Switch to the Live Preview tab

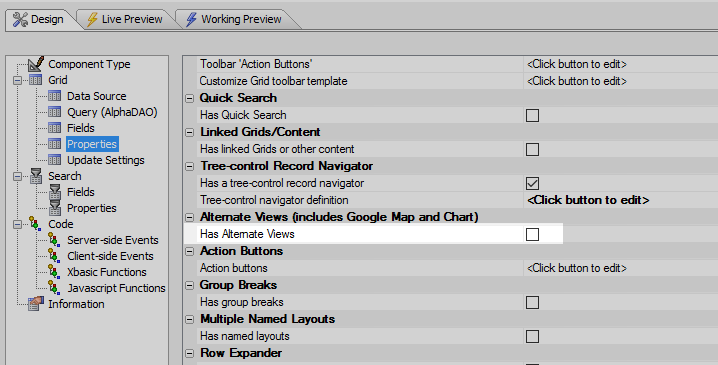click(x=125, y=19)
